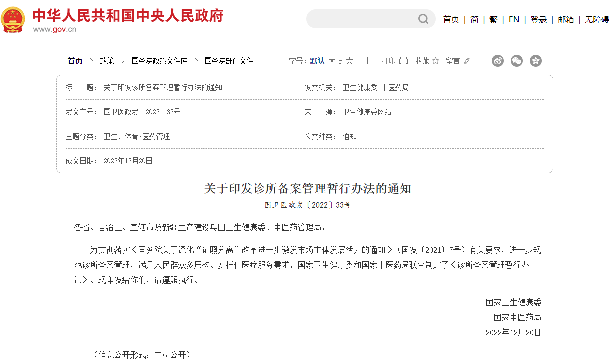The height and width of the screenshot is (364, 609).
Task: Click 首页 in top navigation
Action: (451, 19)
